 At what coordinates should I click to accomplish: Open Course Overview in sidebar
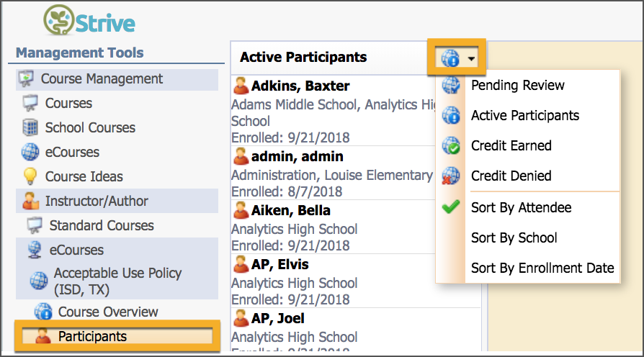108,312
